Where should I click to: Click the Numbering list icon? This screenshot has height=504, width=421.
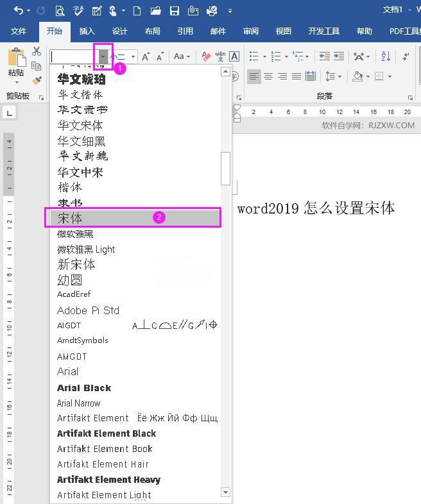click(x=275, y=56)
